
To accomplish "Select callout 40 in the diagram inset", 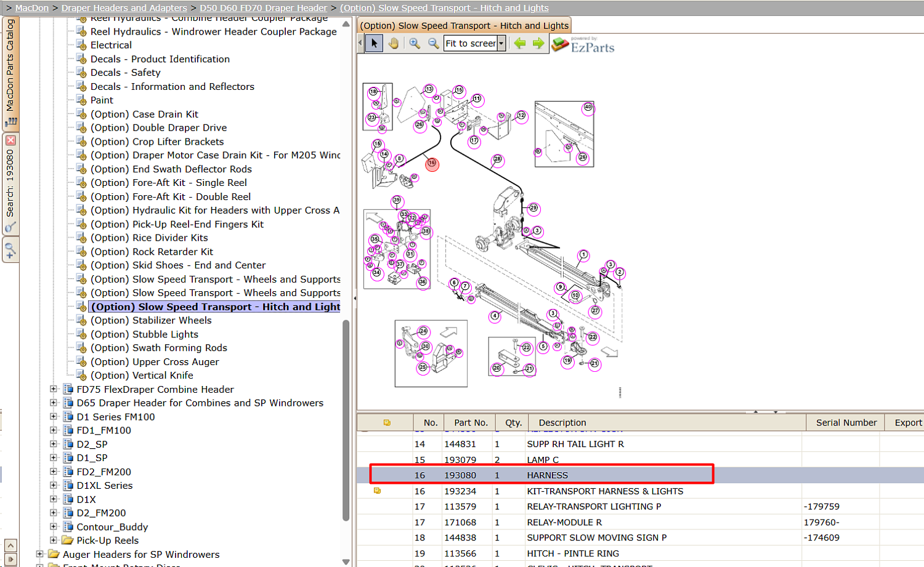I will [x=588, y=107].
